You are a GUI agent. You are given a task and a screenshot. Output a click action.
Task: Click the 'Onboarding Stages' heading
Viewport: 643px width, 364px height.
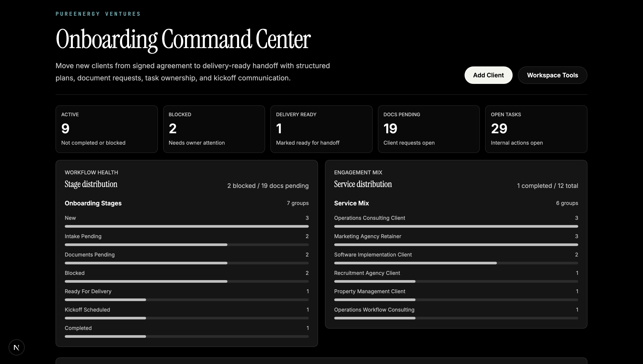click(x=93, y=203)
